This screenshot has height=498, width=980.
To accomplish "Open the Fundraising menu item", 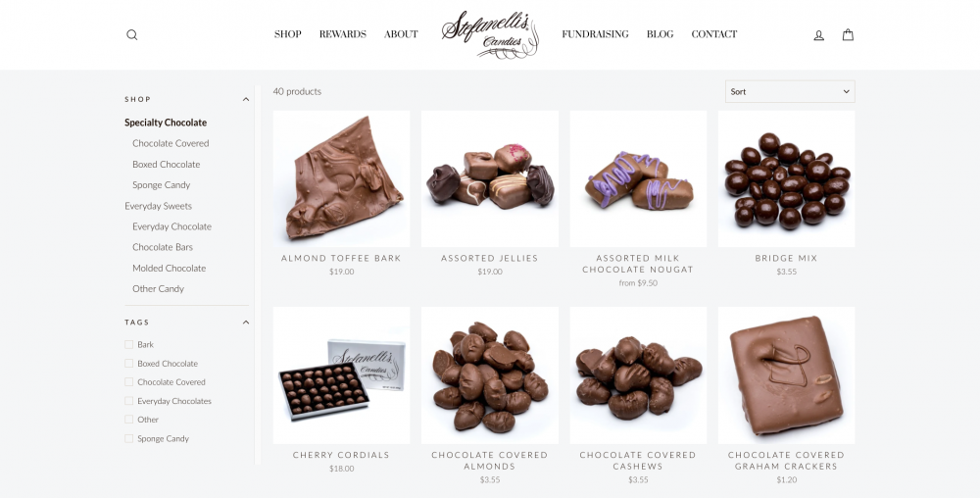I will [x=595, y=34].
